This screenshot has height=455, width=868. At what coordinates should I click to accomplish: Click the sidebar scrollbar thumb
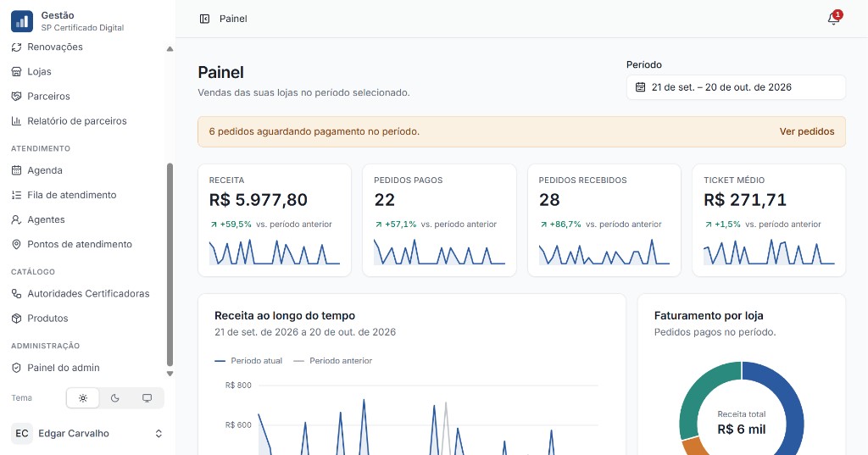tap(170, 264)
